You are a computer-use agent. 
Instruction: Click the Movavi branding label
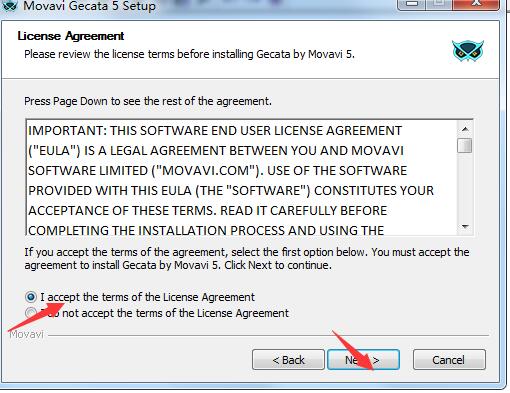(x=26, y=334)
